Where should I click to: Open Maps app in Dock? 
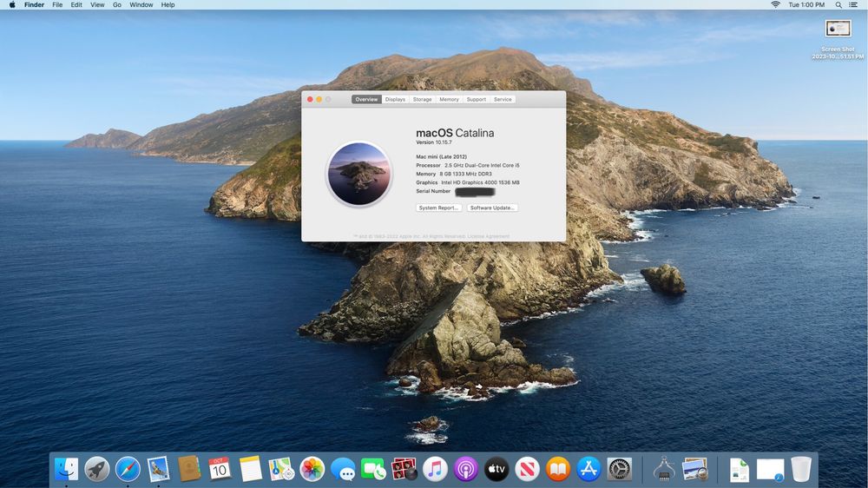click(281, 469)
